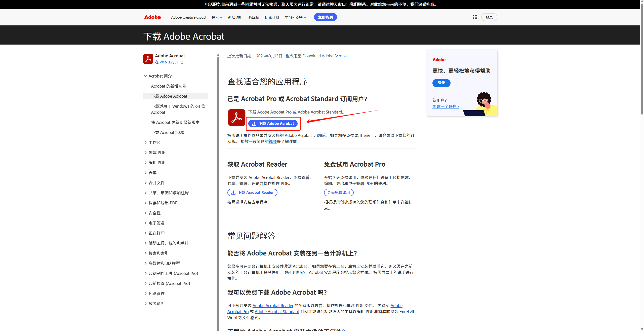This screenshot has width=644, height=331.
Task: Click the red Acrobat icon beside the download button
Action: (236, 117)
